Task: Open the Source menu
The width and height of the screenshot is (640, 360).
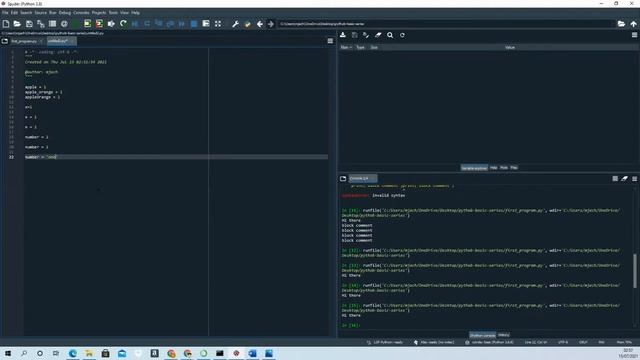Action: (x=40, y=13)
